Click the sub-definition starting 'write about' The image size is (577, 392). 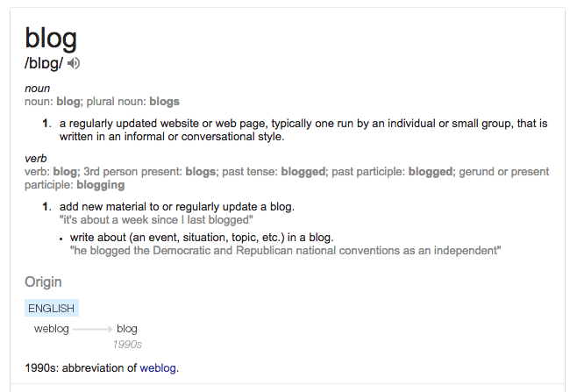click(201, 238)
